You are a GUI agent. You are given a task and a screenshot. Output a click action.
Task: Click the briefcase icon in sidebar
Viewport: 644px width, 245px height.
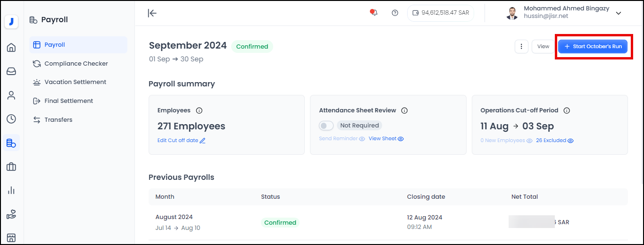(x=11, y=167)
